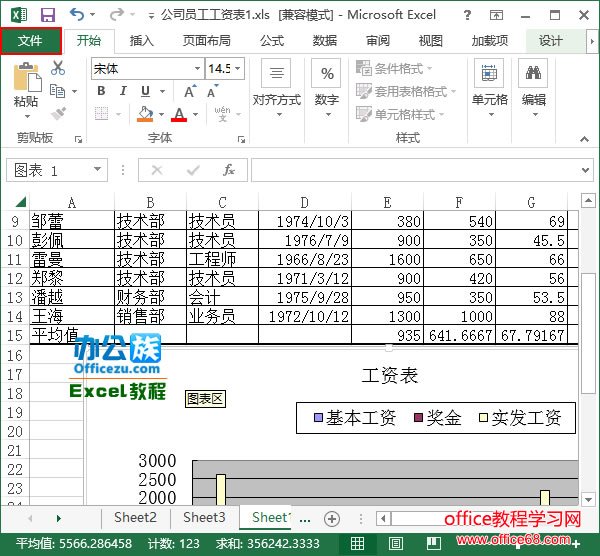Open the 编辑 binoculars editing group
The width and height of the screenshot is (600, 556).
(x=533, y=88)
